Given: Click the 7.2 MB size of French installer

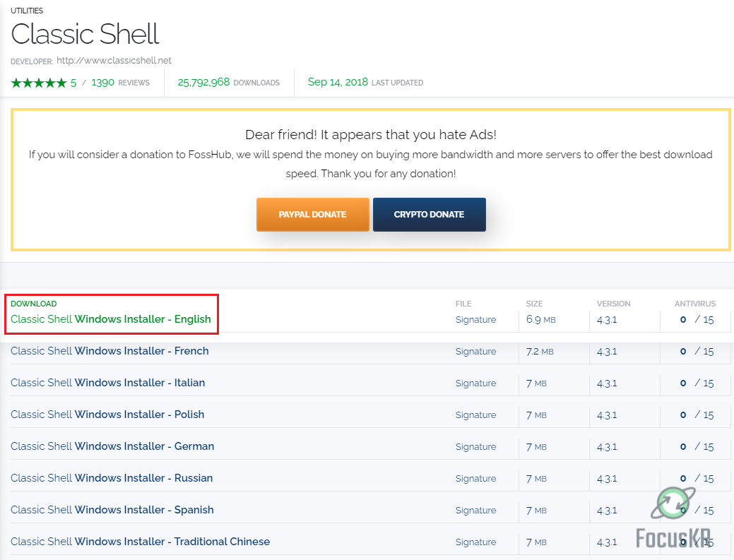Looking at the screenshot, I should click(x=540, y=352).
